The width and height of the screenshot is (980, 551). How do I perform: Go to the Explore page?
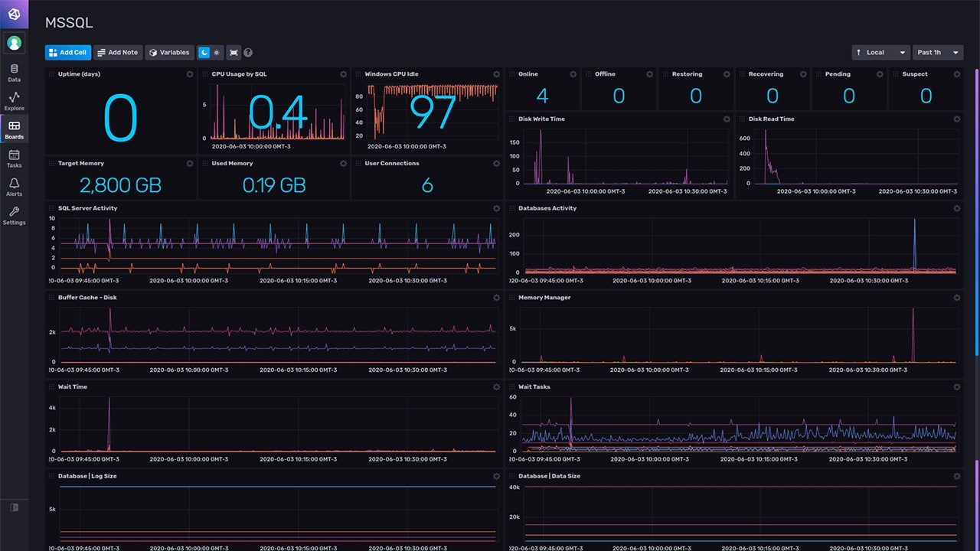pos(14,101)
